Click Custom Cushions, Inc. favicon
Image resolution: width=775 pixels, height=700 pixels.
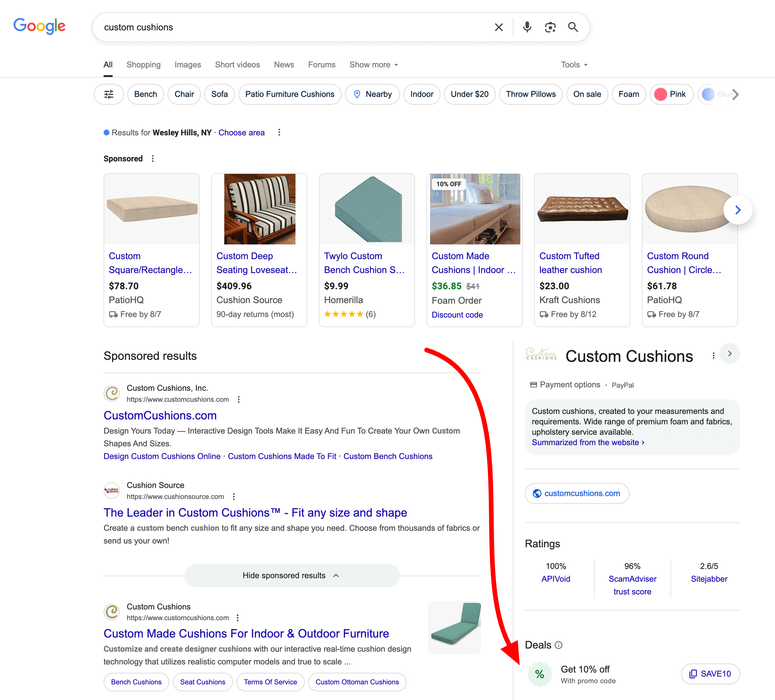(x=112, y=393)
